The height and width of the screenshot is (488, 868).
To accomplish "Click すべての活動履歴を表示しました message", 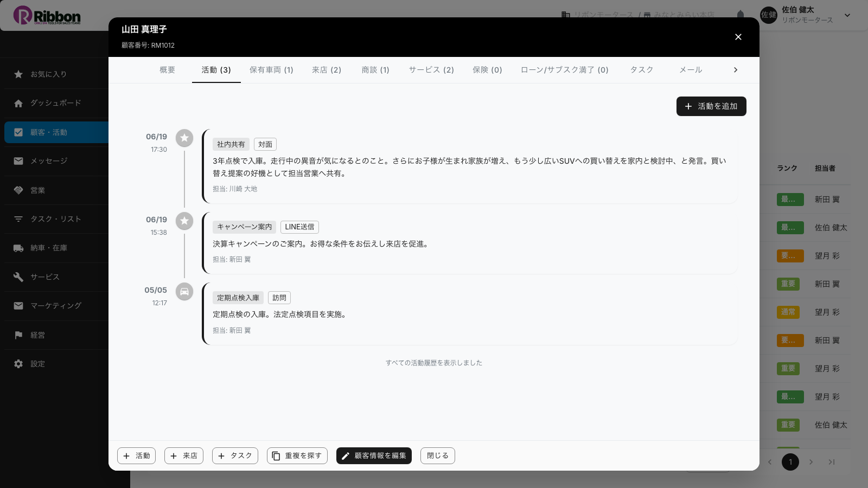I will (x=434, y=363).
